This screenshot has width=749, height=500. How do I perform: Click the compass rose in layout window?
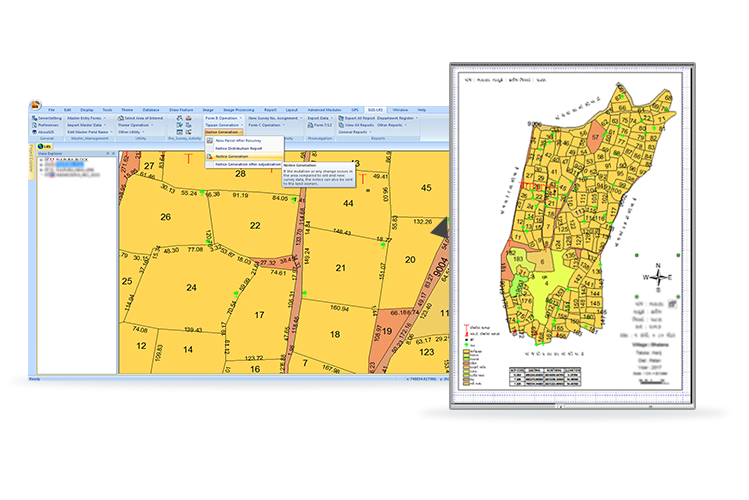658,277
